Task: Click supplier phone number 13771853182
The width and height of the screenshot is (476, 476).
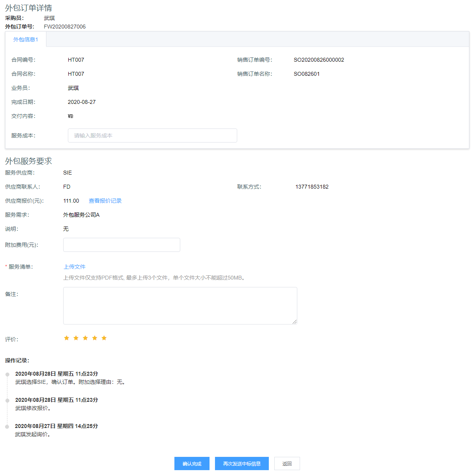Action: pyautogui.click(x=312, y=187)
